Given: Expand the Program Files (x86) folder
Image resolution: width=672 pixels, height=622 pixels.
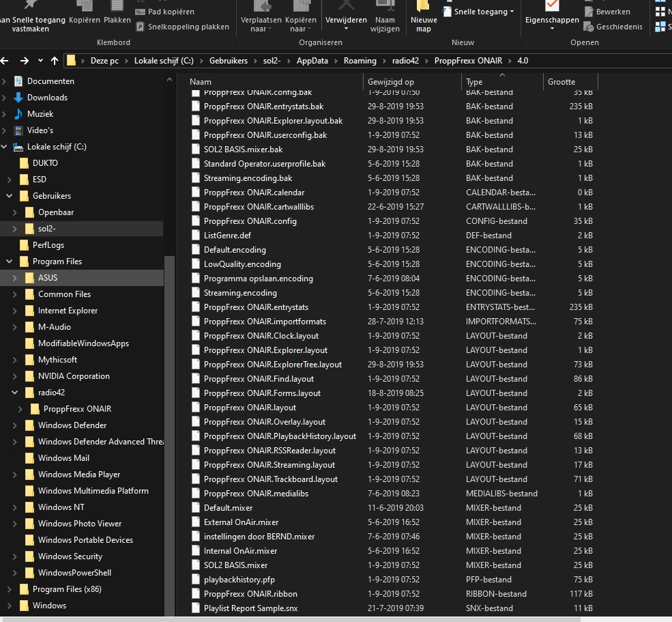Looking at the screenshot, I should click(9, 589).
